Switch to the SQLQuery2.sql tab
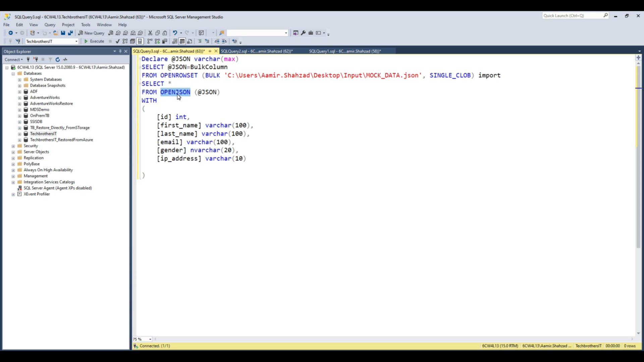Image resolution: width=644 pixels, height=362 pixels. coord(257,51)
